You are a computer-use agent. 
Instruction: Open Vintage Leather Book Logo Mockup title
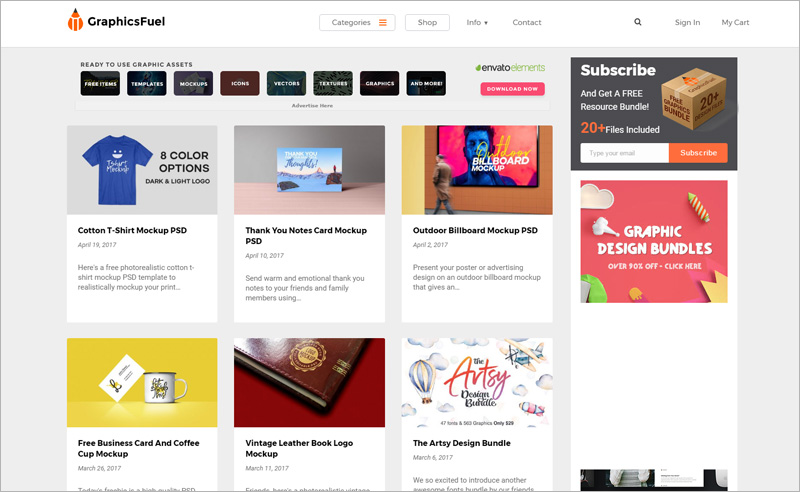tap(299, 448)
